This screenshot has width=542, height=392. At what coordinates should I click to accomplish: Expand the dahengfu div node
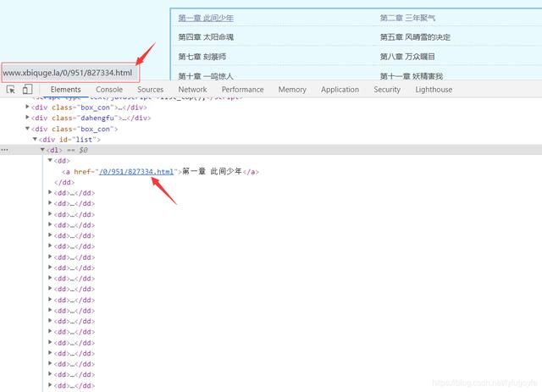(27, 118)
